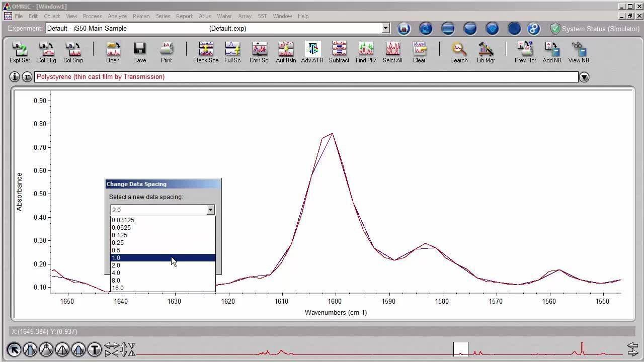
Task: Click the Col Bkg collect background icon
Action: click(x=46, y=52)
